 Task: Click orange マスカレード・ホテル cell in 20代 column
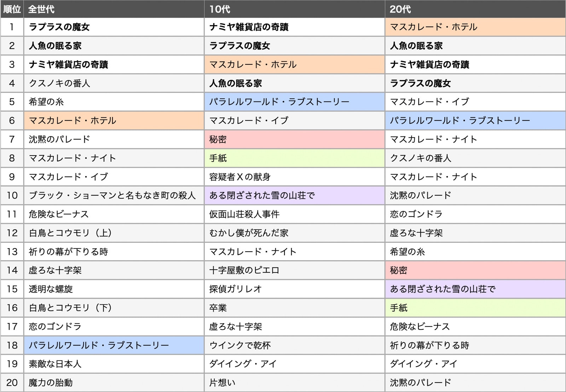433,27
